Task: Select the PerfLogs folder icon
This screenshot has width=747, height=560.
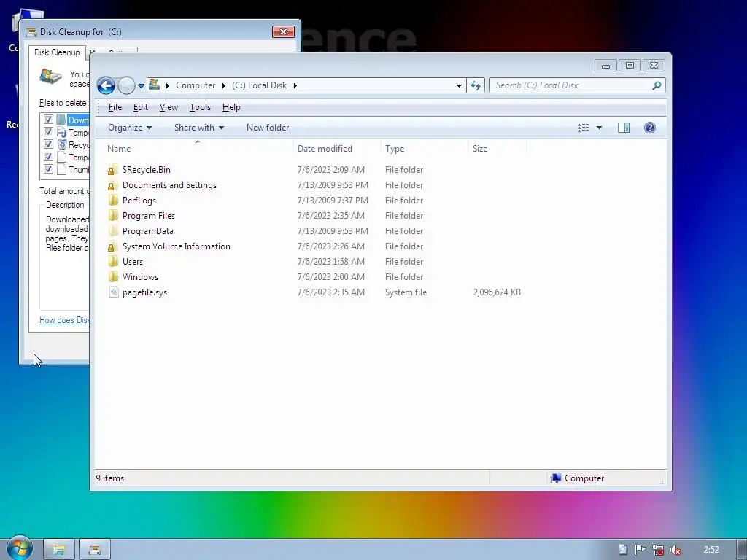Action: click(x=113, y=201)
